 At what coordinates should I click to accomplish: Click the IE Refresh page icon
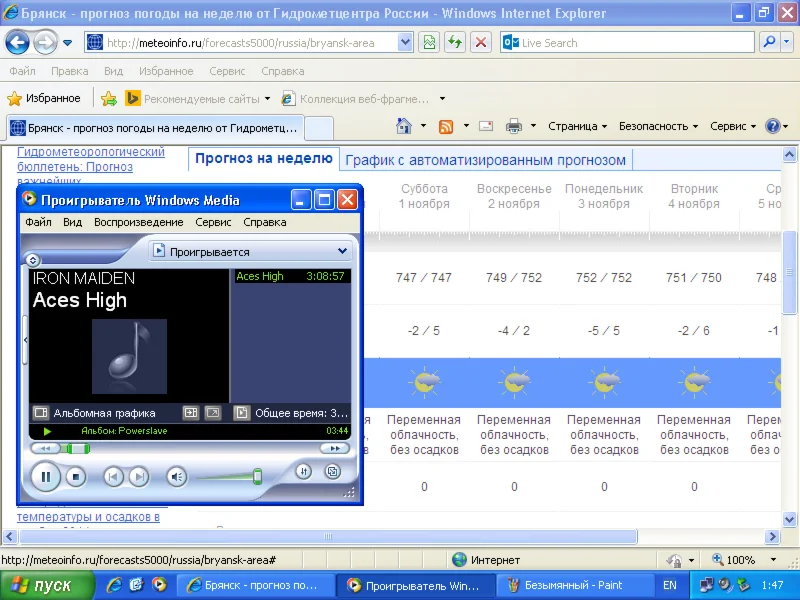click(x=455, y=43)
